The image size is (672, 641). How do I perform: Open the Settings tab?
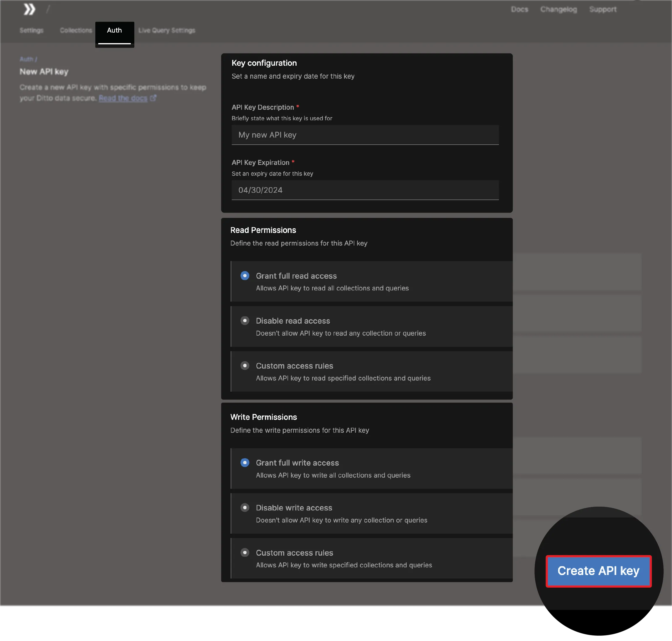pos(31,31)
